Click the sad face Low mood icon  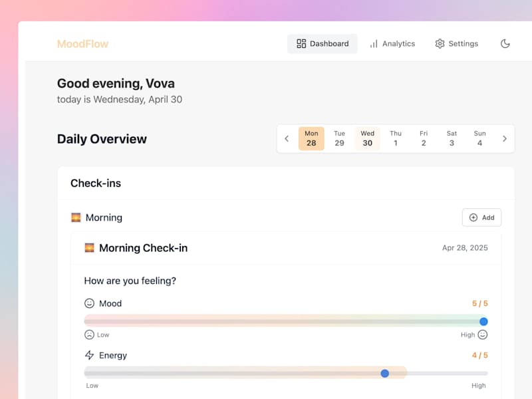click(89, 335)
